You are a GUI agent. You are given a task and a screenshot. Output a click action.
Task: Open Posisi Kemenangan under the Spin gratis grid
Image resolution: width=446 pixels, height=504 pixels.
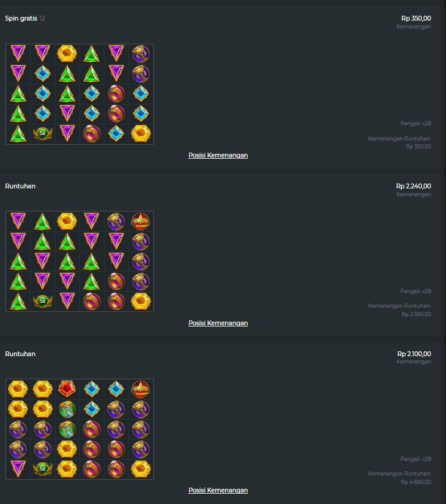pos(218,155)
